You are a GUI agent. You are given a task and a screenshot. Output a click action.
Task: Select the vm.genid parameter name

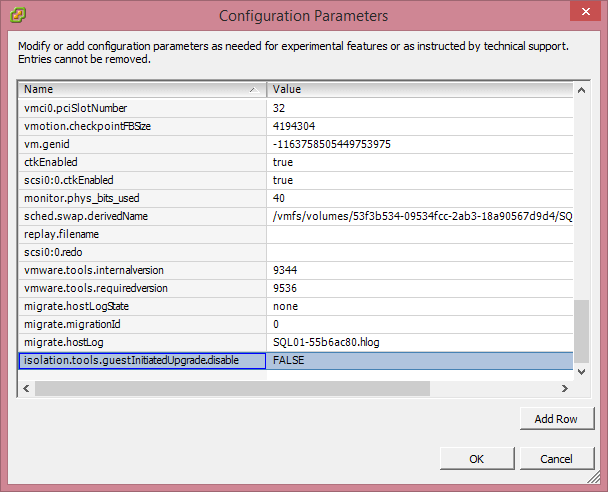point(141,144)
